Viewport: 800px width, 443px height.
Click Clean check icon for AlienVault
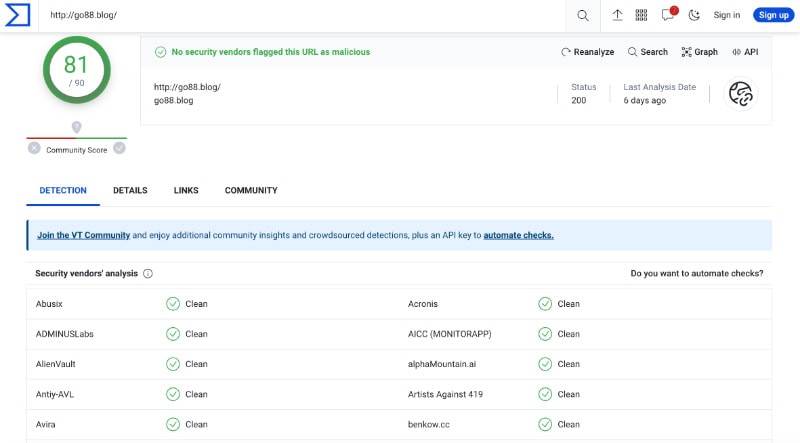tap(173, 364)
